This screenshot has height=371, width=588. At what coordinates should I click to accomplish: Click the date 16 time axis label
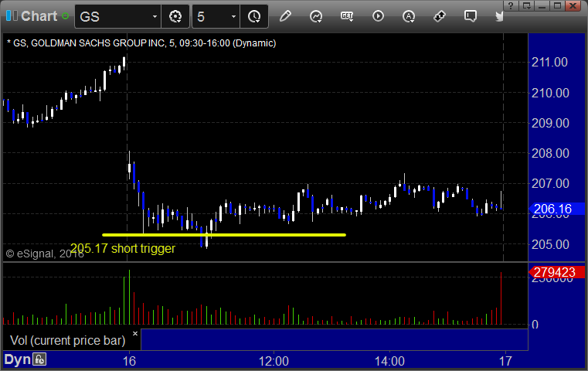(129, 361)
